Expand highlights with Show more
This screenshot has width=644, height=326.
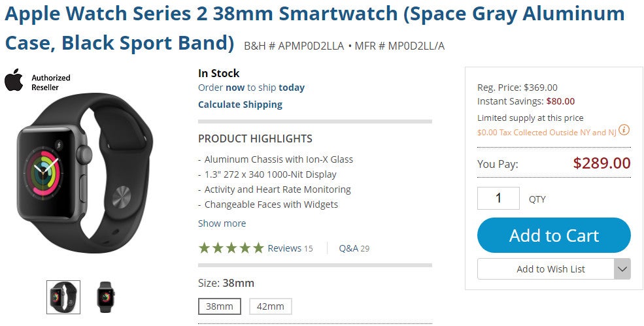[x=222, y=223]
